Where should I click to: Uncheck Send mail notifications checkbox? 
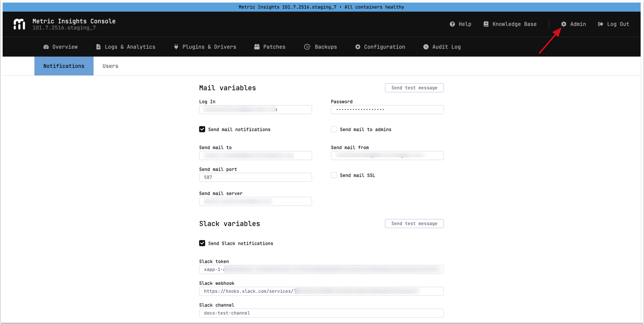coord(202,129)
